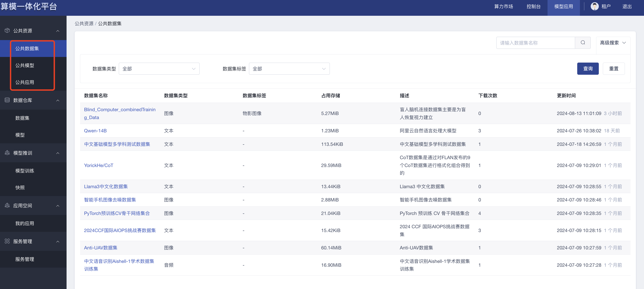Open the Qwen-14B dataset link
The height and width of the screenshot is (289, 644).
[x=95, y=131]
